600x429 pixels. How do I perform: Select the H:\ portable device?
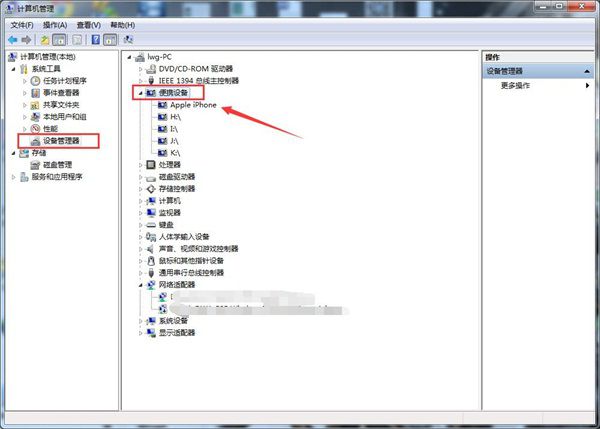tap(175, 117)
